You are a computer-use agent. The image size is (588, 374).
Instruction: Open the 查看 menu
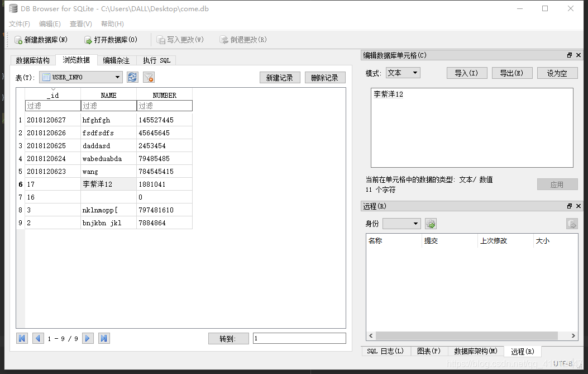(79, 23)
